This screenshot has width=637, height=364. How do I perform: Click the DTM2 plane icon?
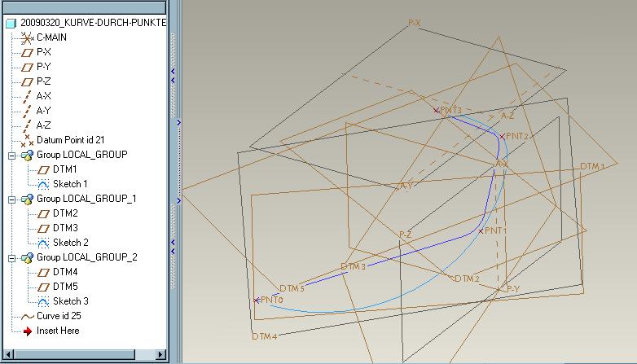point(43,213)
